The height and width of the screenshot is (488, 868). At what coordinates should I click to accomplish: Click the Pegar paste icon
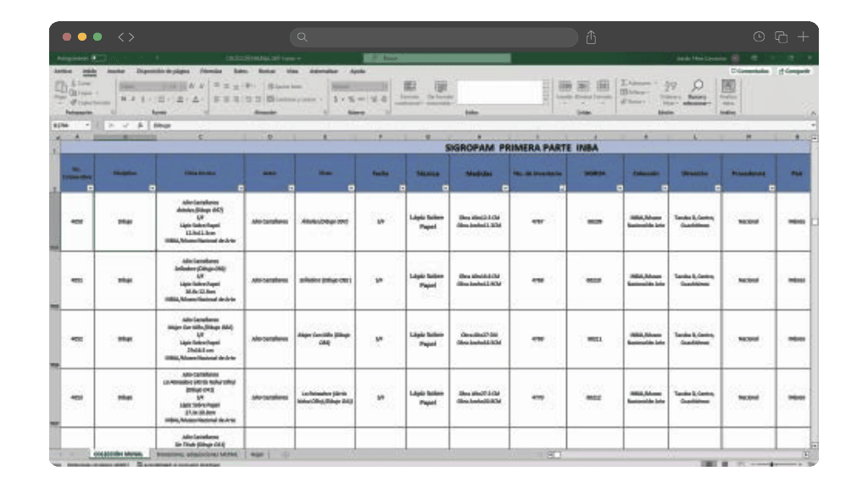click(61, 87)
